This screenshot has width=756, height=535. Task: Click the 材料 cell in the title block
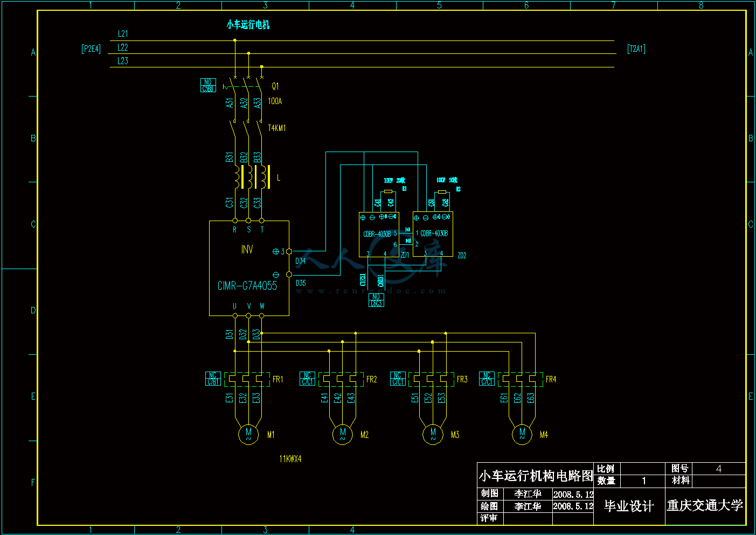point(679,480)
